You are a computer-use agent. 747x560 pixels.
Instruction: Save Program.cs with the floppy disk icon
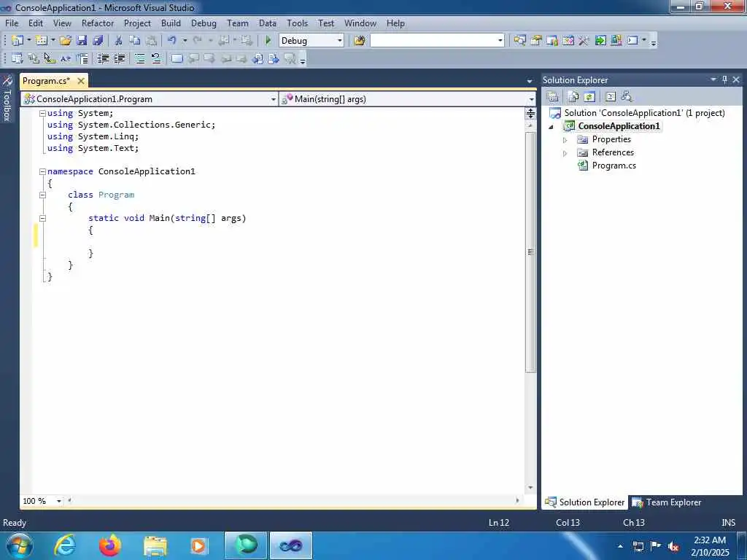pyautogui.click(x=82, y=41)
